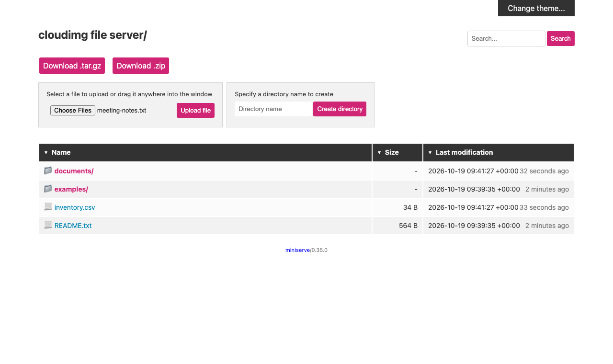
Task: Sort by the Size column arrow
Action: point(379,152)
